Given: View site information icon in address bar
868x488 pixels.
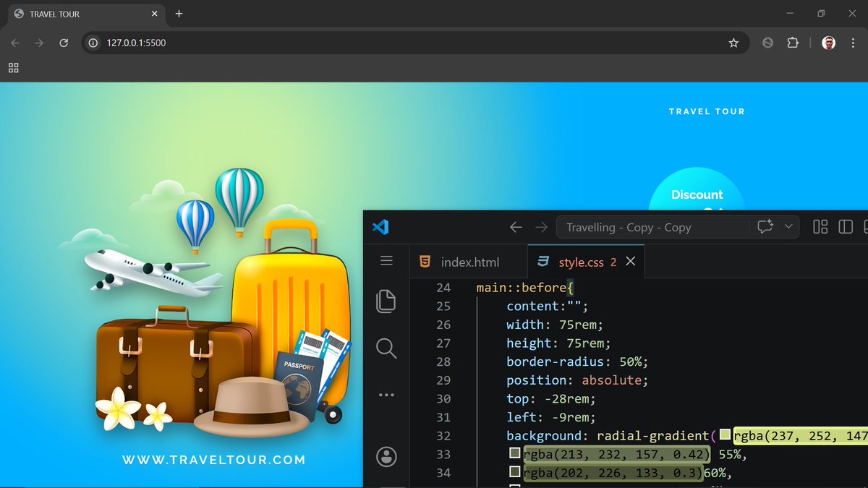Looking at the screenshot, I should tap(93, 43).
